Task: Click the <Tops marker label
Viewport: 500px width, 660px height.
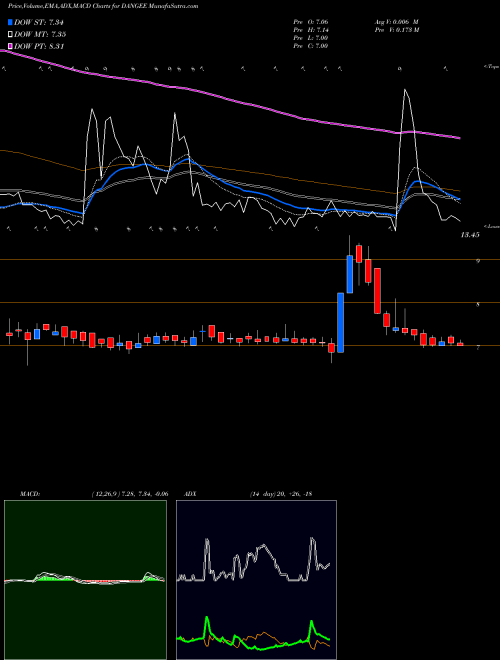Action: [491, 67]
